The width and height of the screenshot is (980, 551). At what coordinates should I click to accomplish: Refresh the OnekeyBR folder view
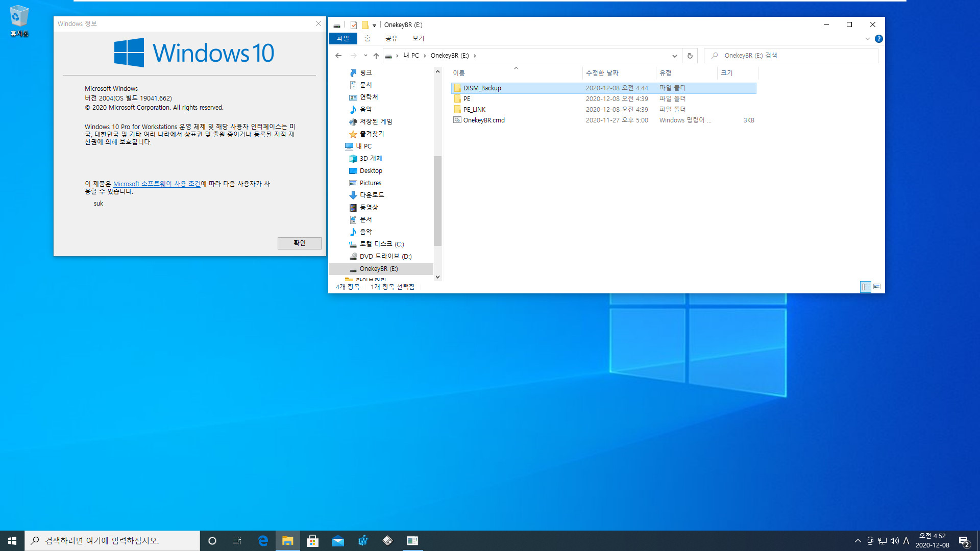[x=690, y=56]
